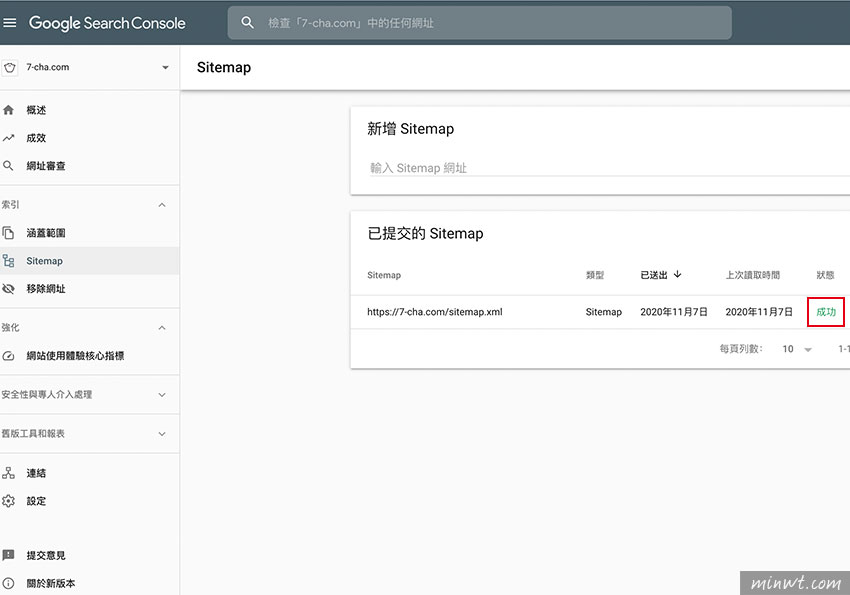Click the 7-cha.com property icon
Viewport: 850px width, 595px height.
point(10,68)
